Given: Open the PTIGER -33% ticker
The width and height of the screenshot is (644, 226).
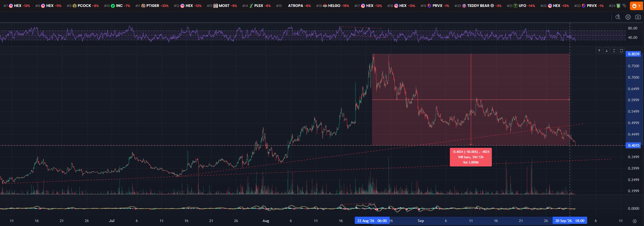Looking at the screenshot, I should pyautogui.click(x=152, y=6).
